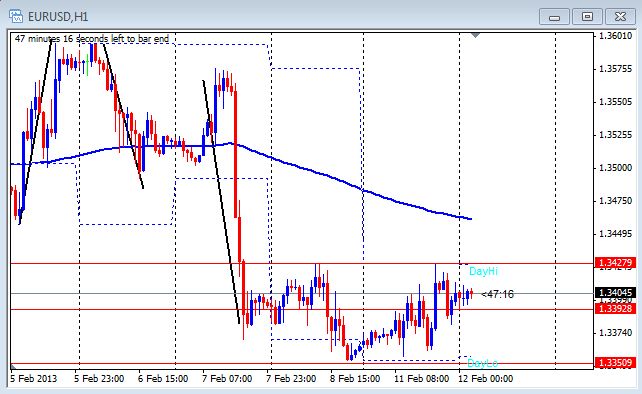Click the '5 Feb 23:00' time axis label
The width and height of the screenshot is (642, 394).
[x=99, y=378]
